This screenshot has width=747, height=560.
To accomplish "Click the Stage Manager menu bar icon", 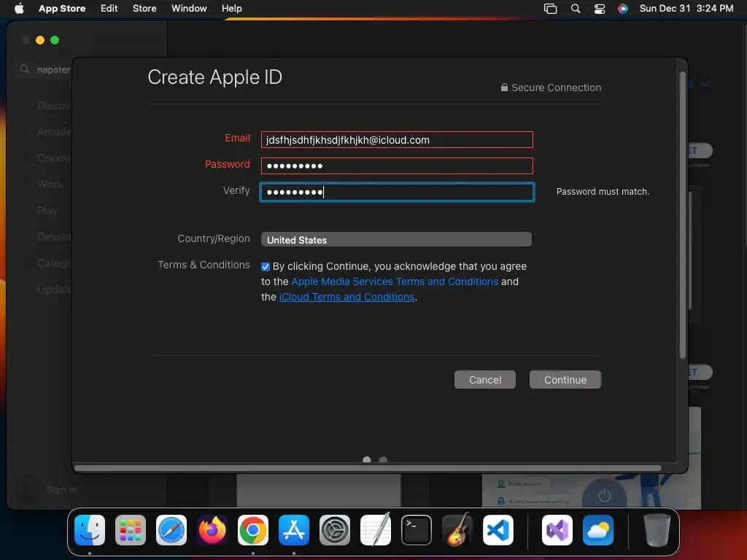I will [550, 9].
